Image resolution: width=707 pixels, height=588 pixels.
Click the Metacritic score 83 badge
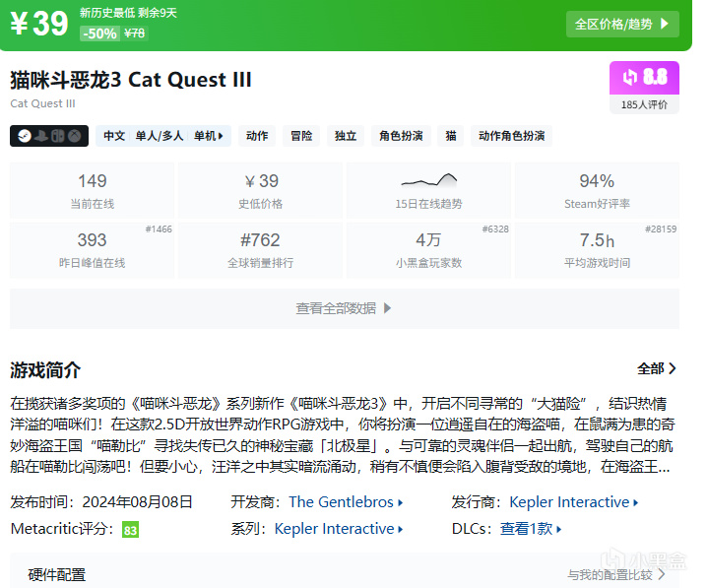pos(130,530)
